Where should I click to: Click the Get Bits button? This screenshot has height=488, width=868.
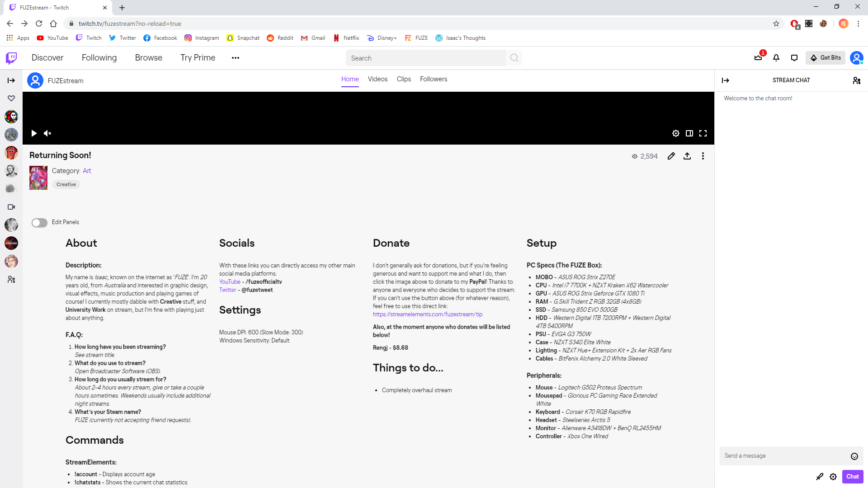(826, 58)
